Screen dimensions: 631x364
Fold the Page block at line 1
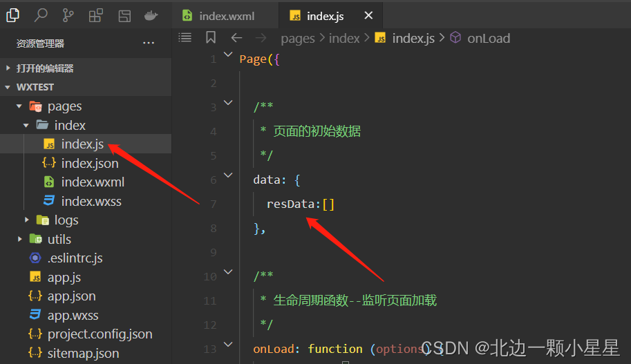(228, 55)
